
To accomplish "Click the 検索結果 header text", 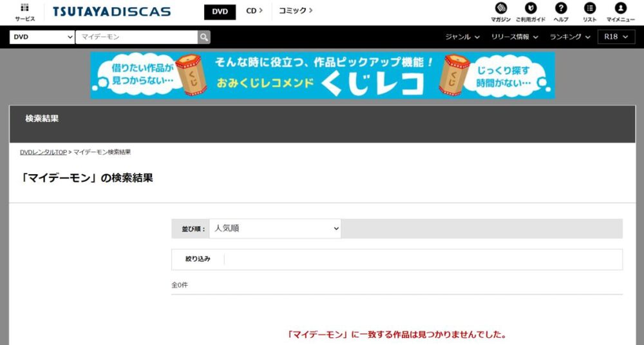I will pos(42,119).
